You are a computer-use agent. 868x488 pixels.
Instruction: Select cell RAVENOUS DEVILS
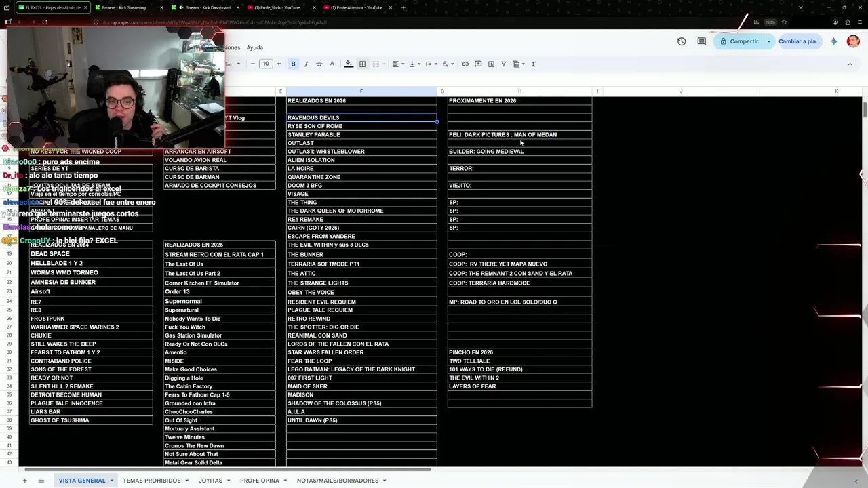[361, 118]
